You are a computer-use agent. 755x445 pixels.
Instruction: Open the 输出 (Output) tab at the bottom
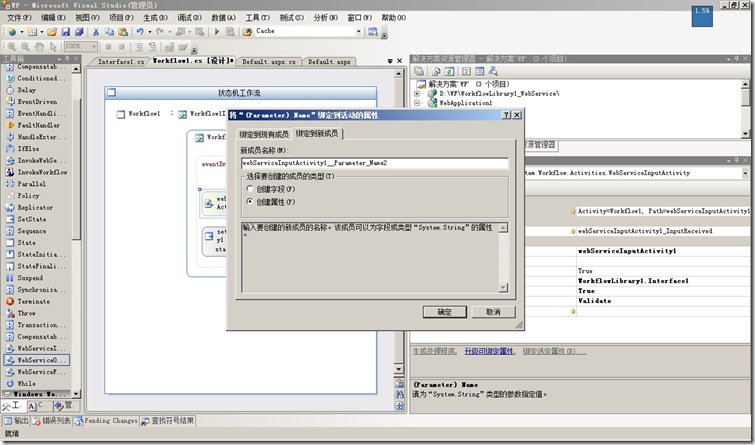(16, 421)
